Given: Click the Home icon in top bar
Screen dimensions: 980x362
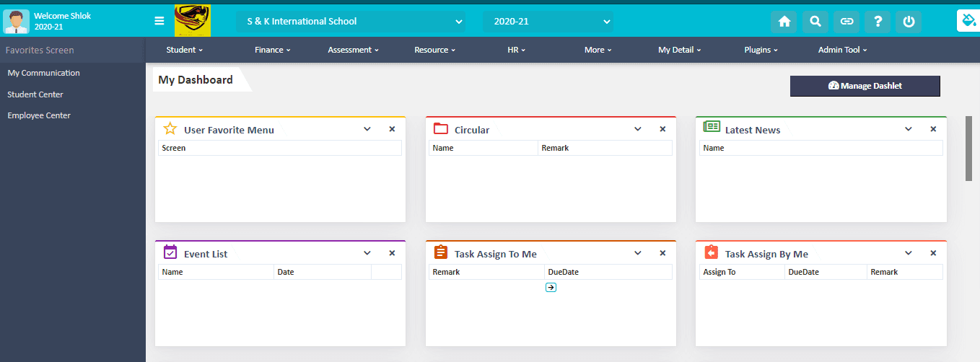Looking at the screenshot, I should [x=784, y=22].
